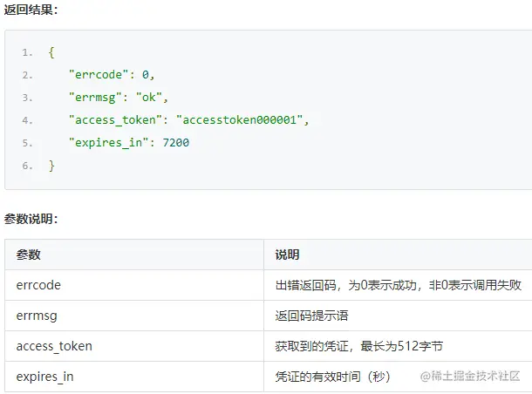
Task: Click the "参数说明:" heading
Action: point(31,219)
